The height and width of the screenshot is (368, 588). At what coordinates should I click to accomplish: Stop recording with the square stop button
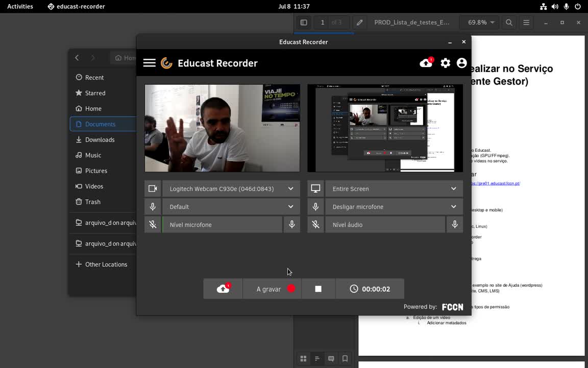(318, 289)
